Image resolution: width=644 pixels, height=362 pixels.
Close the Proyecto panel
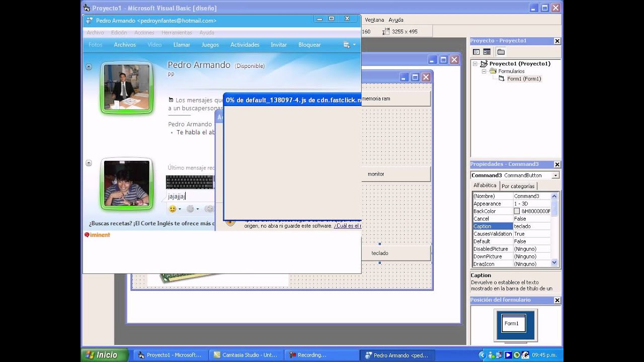557,41
